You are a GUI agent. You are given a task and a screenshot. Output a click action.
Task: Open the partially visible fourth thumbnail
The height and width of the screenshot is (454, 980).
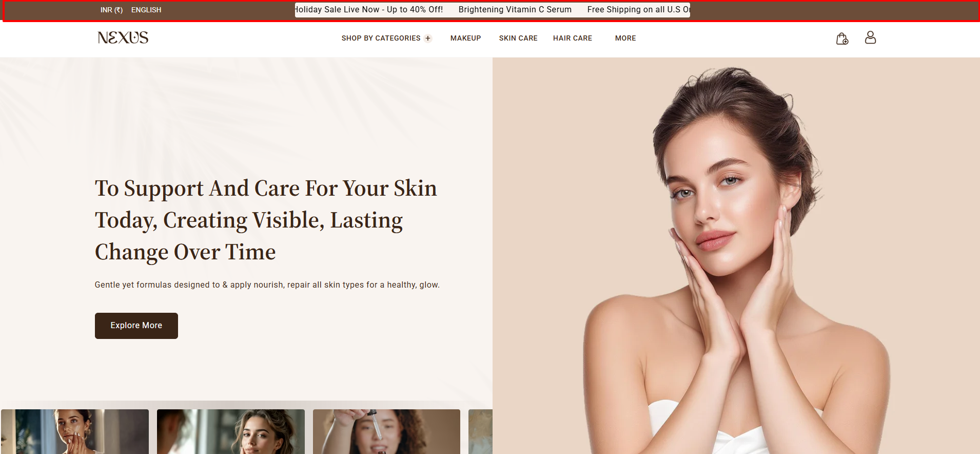pos(480,431)
